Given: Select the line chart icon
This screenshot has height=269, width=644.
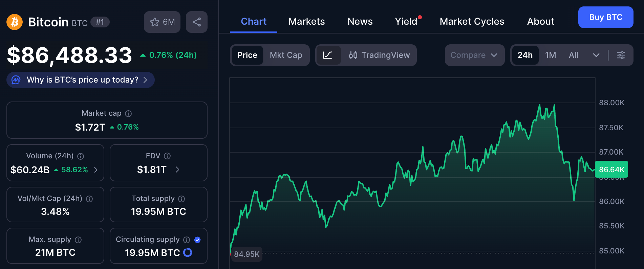Looking at the screenshot, I should 328,55.
